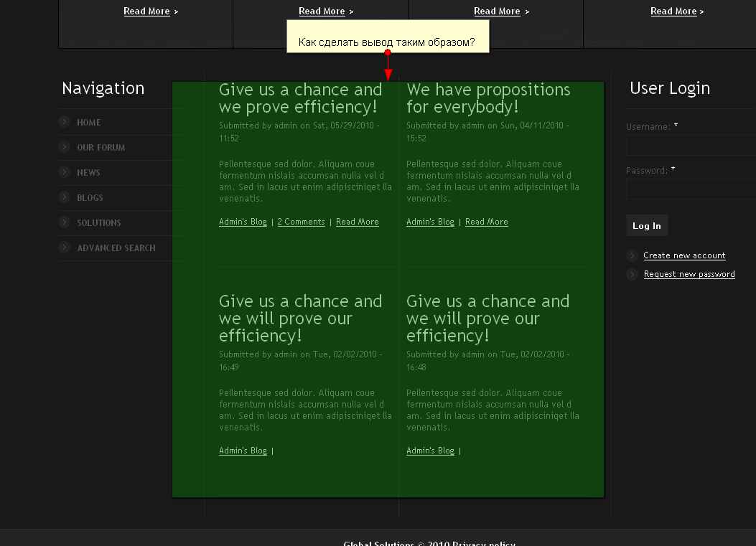
Task: Click the yellow Russian annotation tooltip
Action: point(387,36)
